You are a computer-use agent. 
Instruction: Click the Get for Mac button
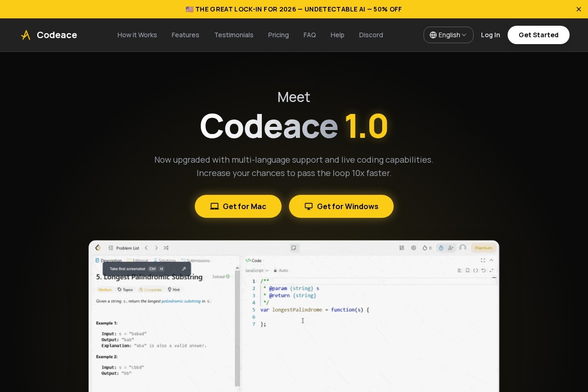pos(238,206)
